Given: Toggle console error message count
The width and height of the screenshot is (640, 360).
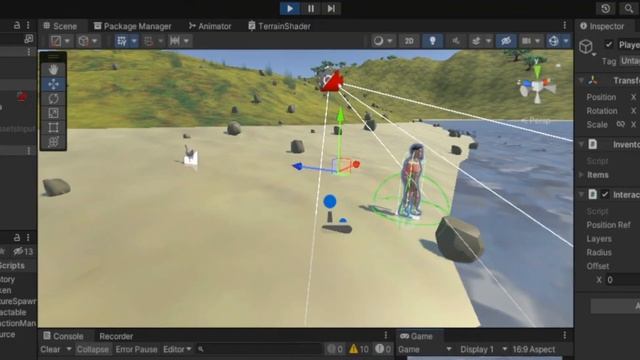Looking at the screenshot, I should pyautogui.click(x=383, y=349).
